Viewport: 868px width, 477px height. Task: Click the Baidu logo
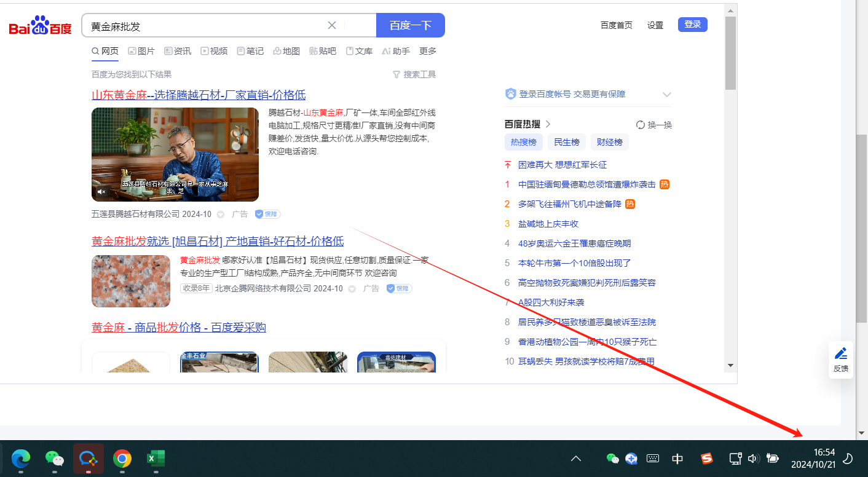click(x=41, y=26)
